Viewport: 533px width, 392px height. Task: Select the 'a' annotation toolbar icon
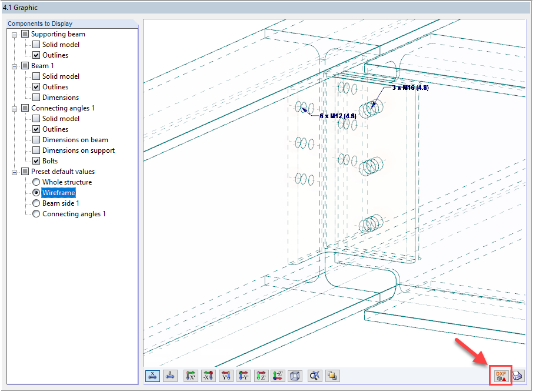(170, 376)
